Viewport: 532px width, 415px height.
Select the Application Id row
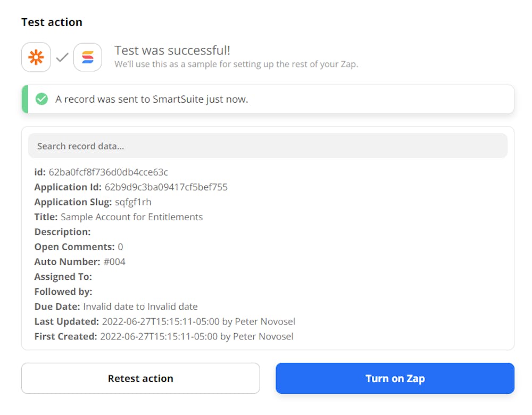(131, 187)
